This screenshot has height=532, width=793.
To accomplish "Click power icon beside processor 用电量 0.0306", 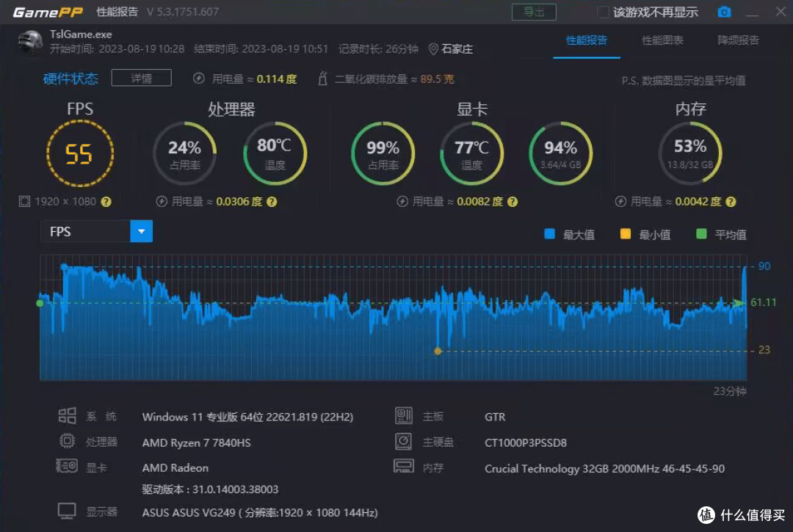I will (x=162, y=202).
